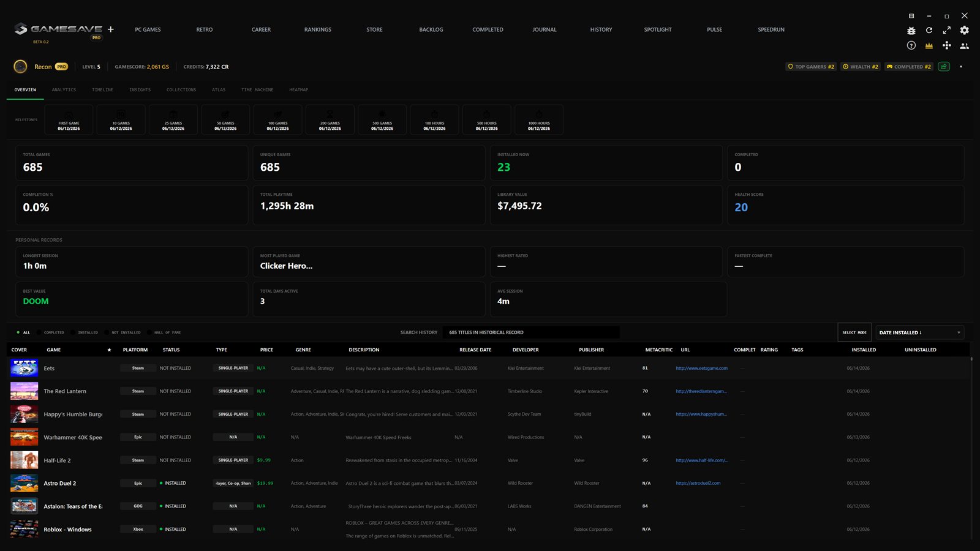Image resolution: width=980 pixels, height=551 pixels.
Task: Click the refresh library icon
Action: [929, 30]
